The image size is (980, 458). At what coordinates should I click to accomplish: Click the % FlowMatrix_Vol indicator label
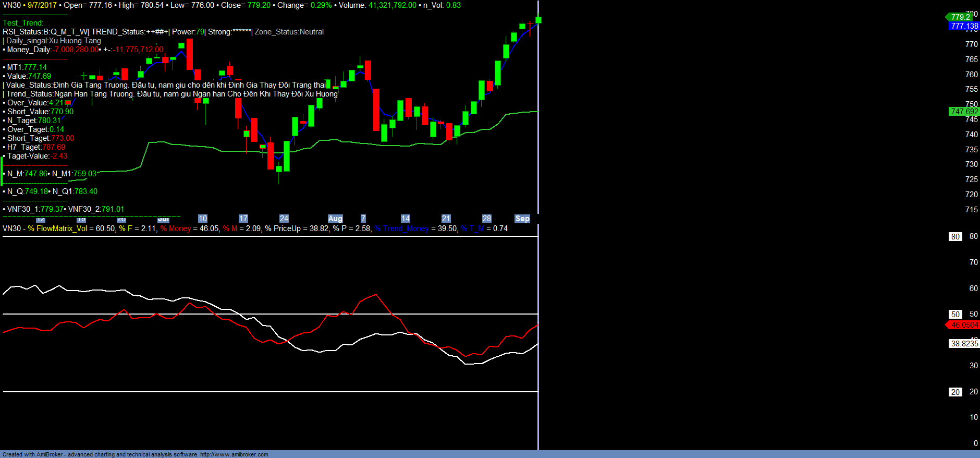[57, 228]
